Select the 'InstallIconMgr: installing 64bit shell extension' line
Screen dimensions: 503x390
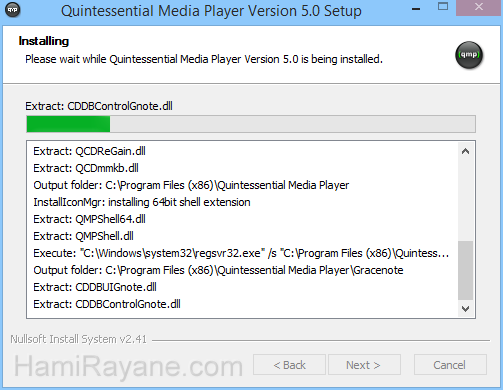[x=142, y=202]
